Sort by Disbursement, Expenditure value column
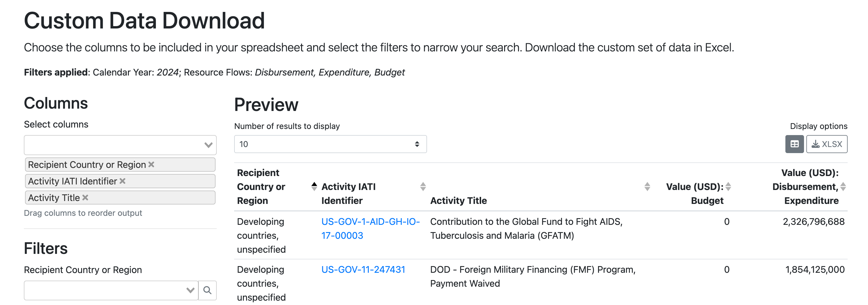 pyautogui.click(x=843, y=186)
